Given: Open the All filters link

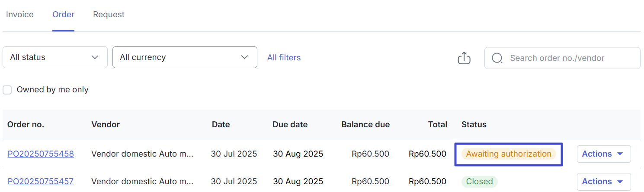Looking at the screenshot, I should pos(284,57).
